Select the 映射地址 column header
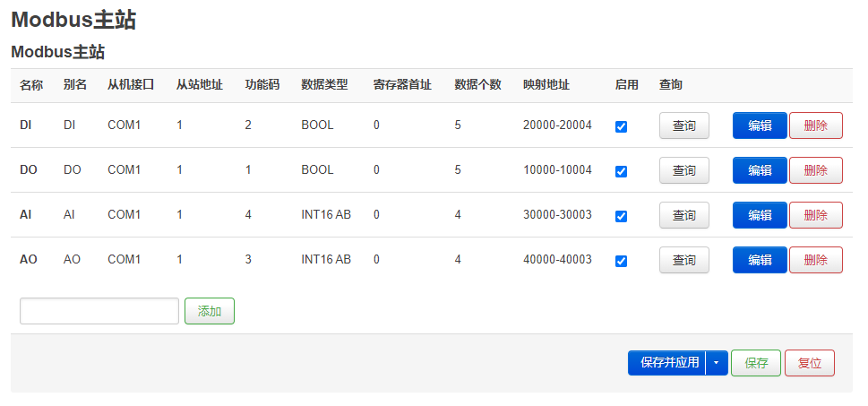This screenshot has width=868, height=406. pos(546,85)
